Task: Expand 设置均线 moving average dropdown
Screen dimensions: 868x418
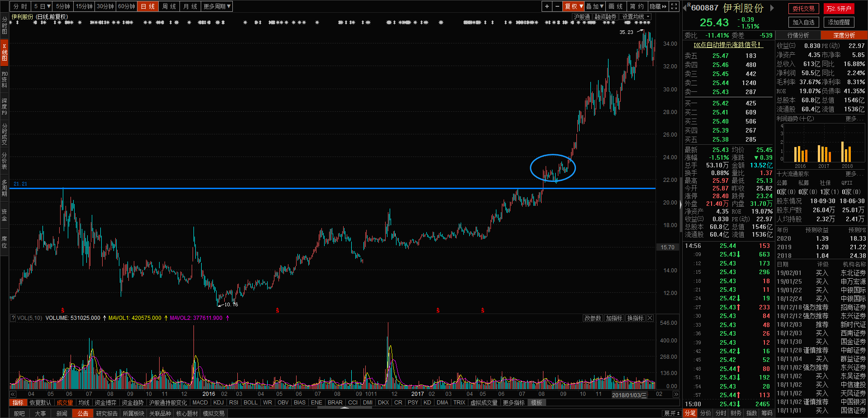Action: pos(636,17)
